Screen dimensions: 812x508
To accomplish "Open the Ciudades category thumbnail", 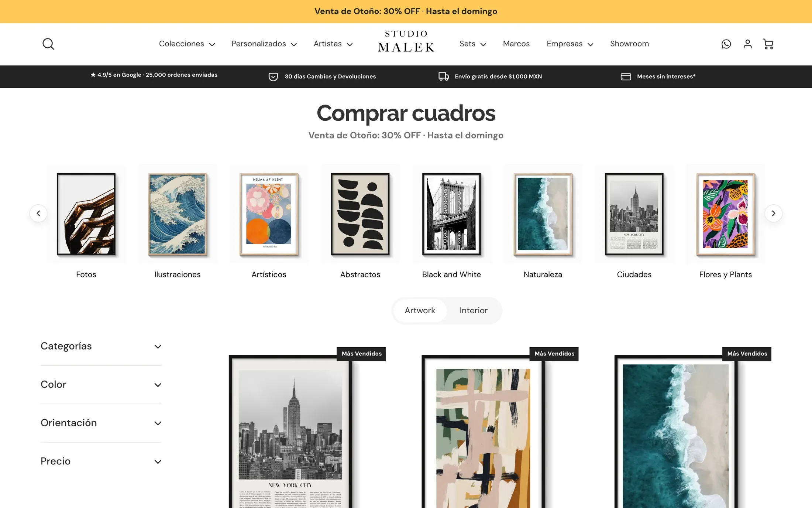I will tap(634, 214).
